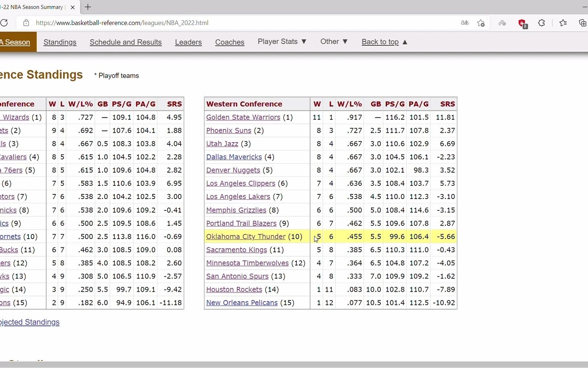Expand the Other dropdown menu

coord(334,42)
